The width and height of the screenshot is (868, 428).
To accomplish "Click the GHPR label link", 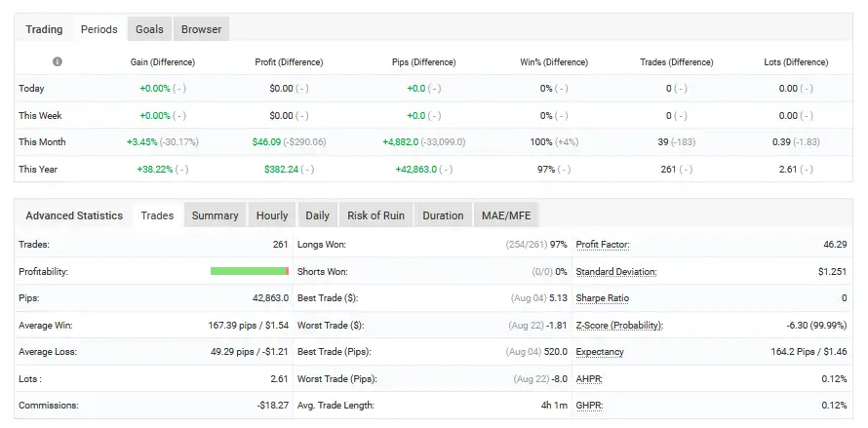I will [589, 405].
